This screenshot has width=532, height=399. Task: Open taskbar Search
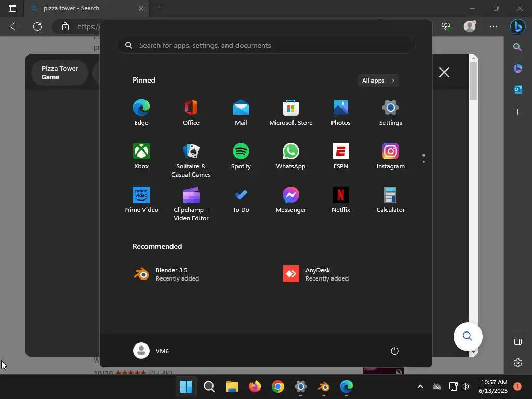click(209, 387)
